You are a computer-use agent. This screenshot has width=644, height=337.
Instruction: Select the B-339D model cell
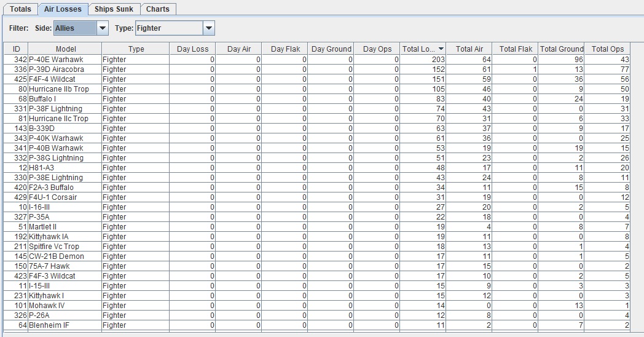click(x=65, y=129)
